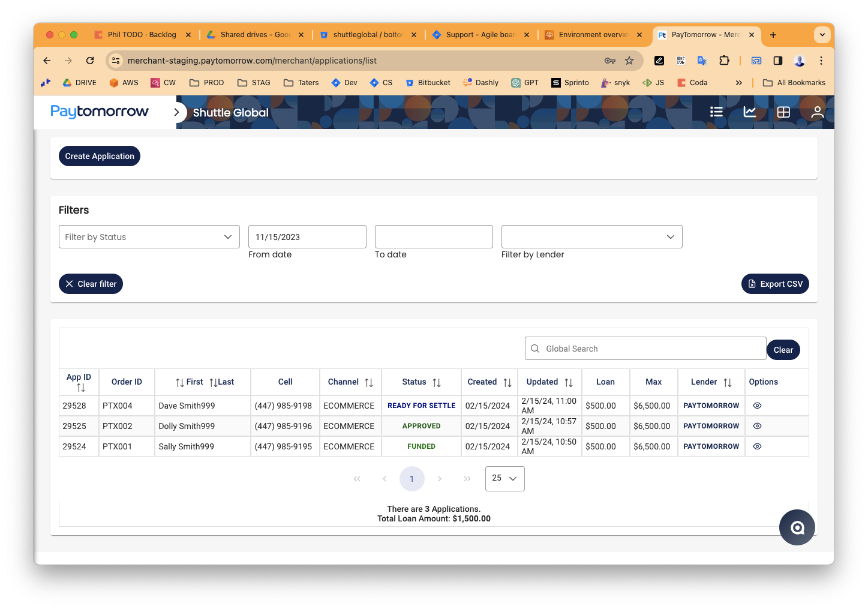View details for application 29525
This screenshot has height=609, width=868.
757,426
